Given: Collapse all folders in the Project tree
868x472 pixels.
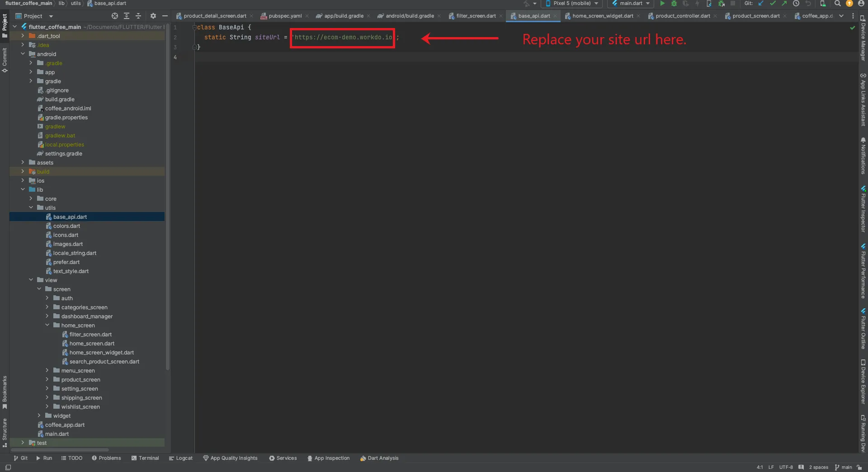Looking at the screenshot, I should 139,16.
